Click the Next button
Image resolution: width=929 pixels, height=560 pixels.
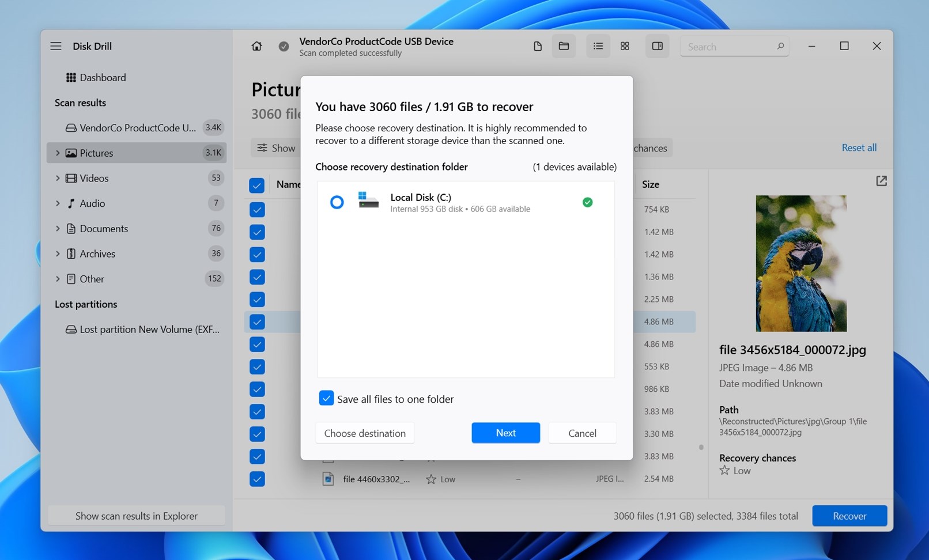505,433
